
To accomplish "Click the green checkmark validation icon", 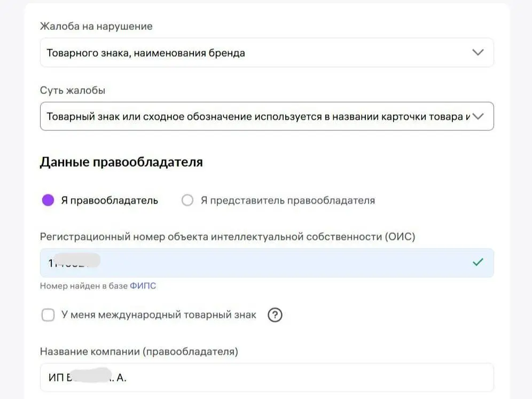I will pos(478,262).
